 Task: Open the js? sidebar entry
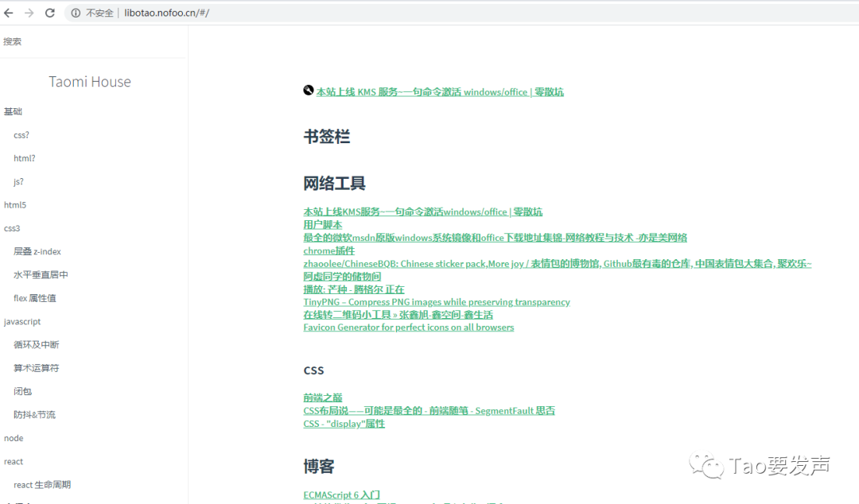point(18,182)
